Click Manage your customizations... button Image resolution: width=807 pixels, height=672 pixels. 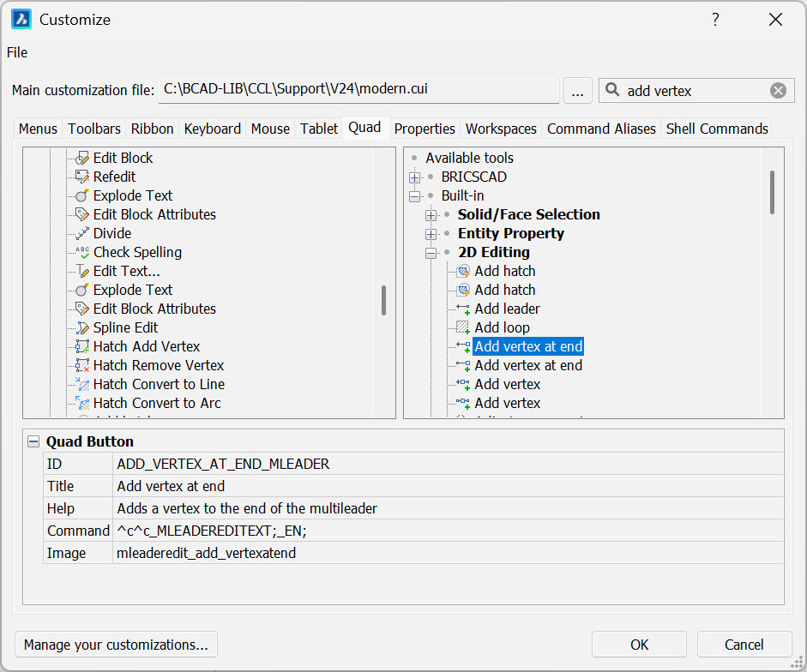(117, 645)
